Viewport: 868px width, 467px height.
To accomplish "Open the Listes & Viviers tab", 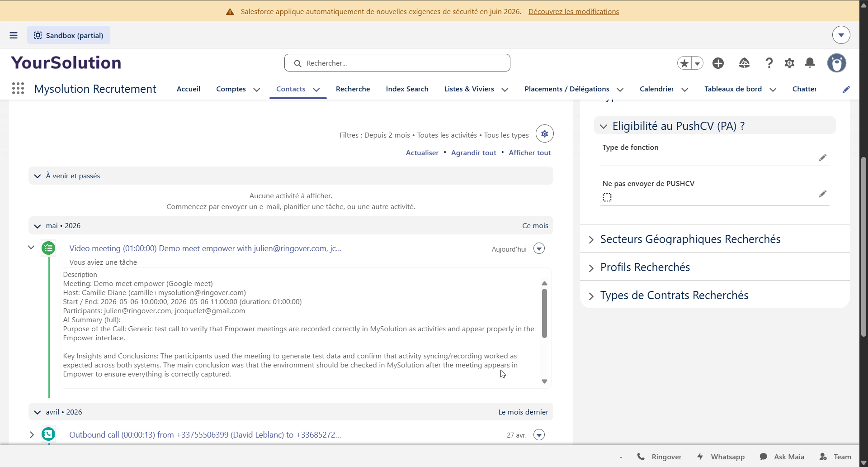I will point(469,89).
